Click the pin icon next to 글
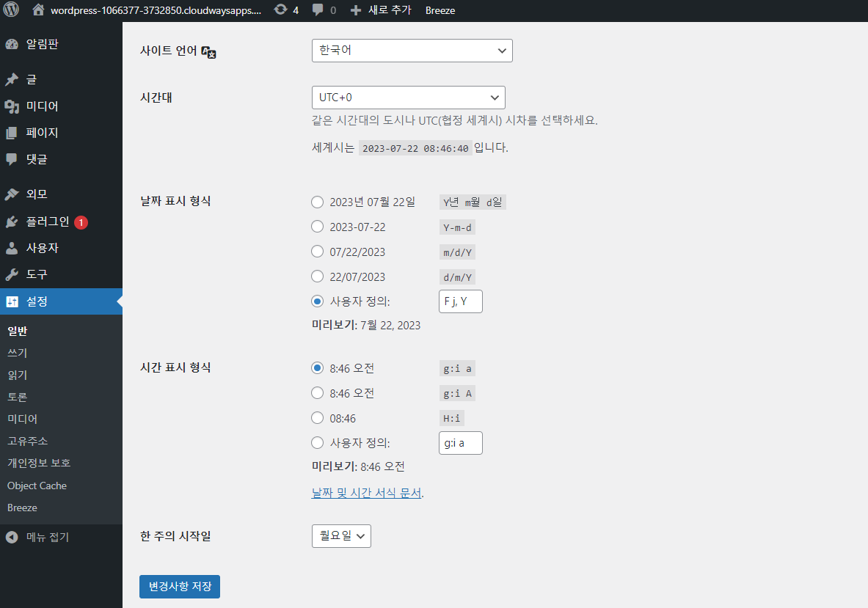Screen dimensions: 868x608 12,80
